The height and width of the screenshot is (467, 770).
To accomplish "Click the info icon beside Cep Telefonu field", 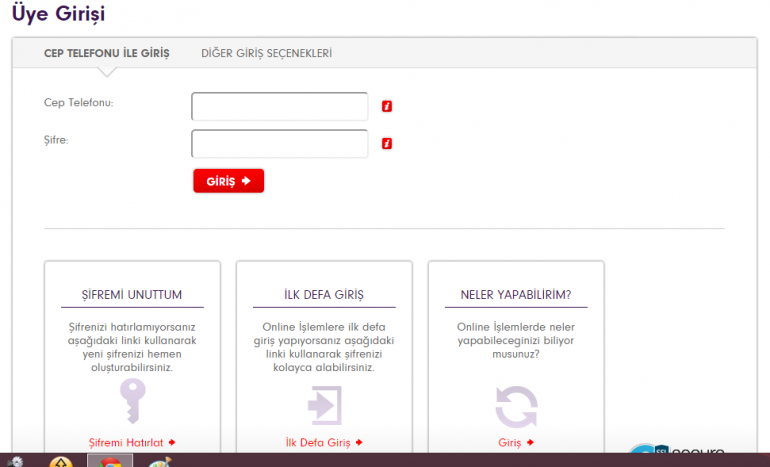I will pos(387,107).
